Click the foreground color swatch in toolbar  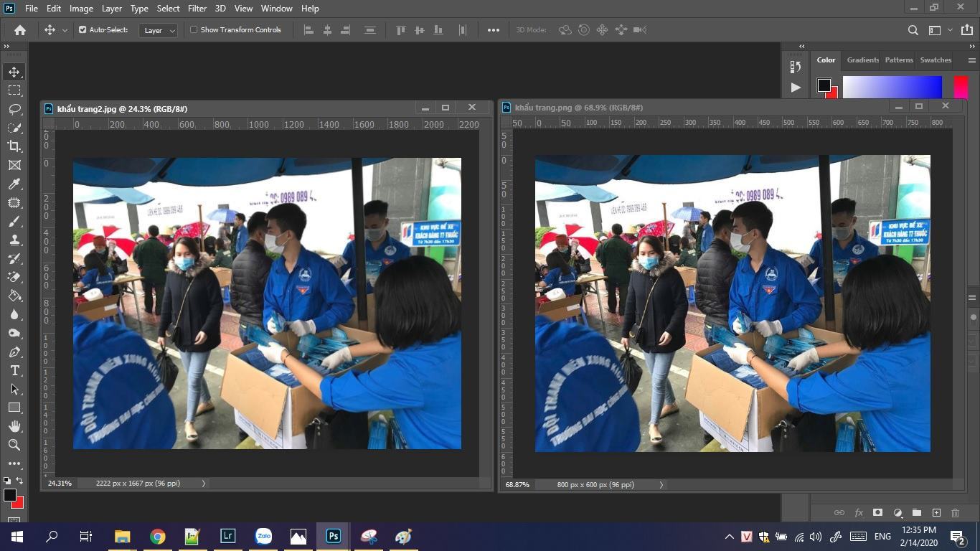point(9,495)
